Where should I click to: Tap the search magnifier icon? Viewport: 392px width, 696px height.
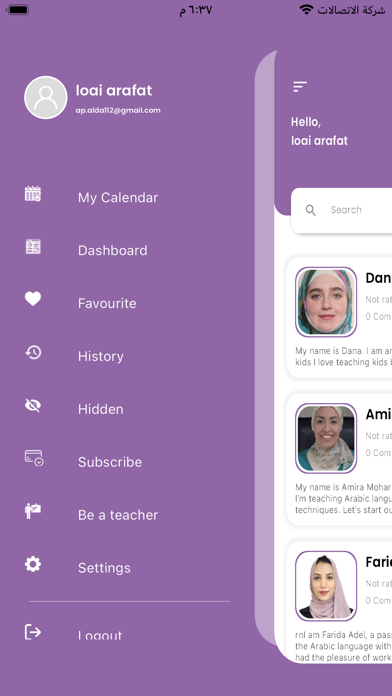click(x=311, y=210)
